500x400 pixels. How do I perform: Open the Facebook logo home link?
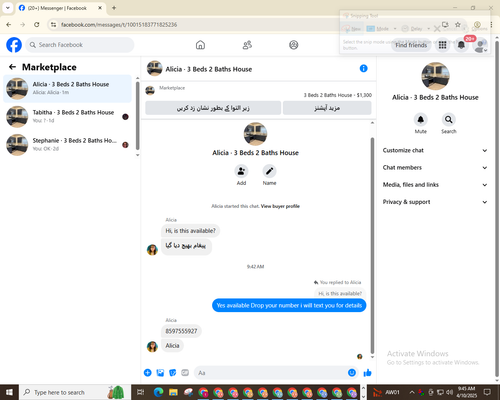(x=14, y=45)
